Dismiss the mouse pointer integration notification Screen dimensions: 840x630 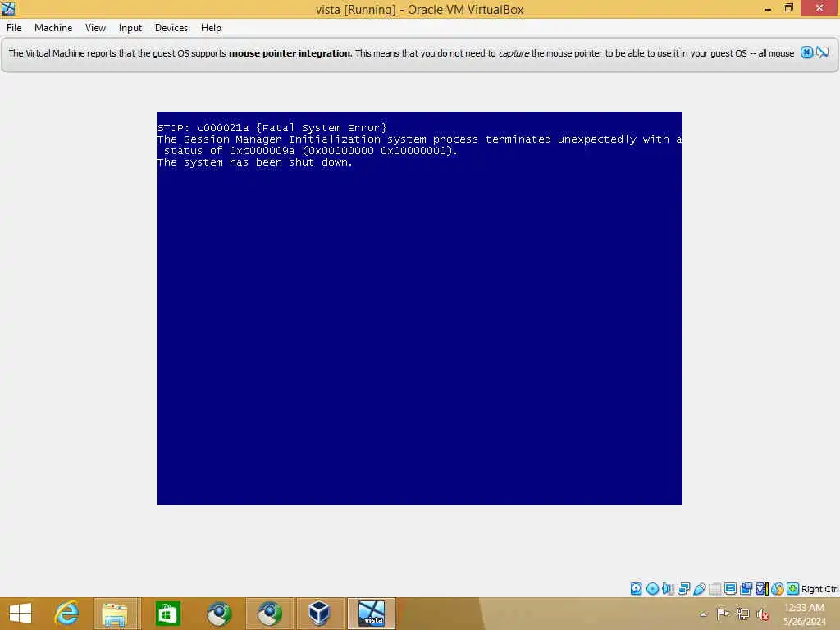pos(806,52)
